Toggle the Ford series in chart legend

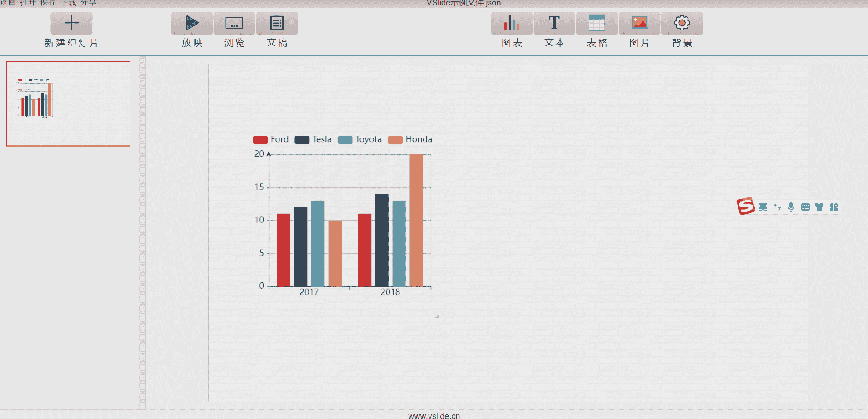pyautogui.click(x=271, y=139)
